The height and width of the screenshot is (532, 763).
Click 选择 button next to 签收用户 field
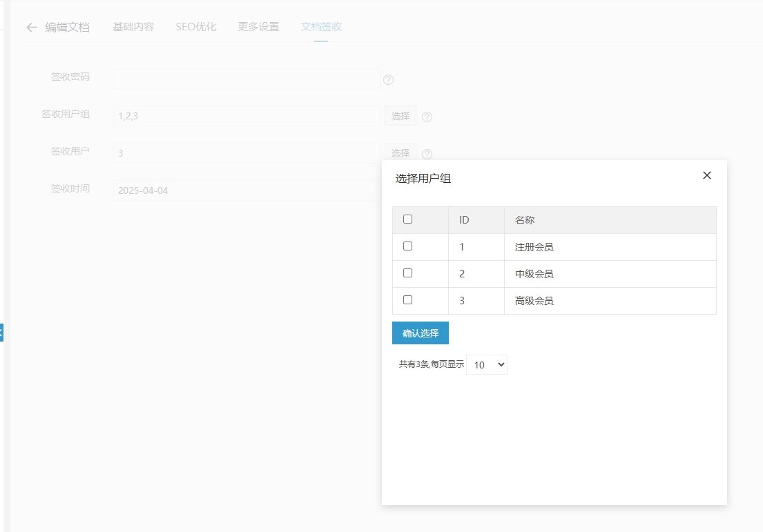point(400,152)
